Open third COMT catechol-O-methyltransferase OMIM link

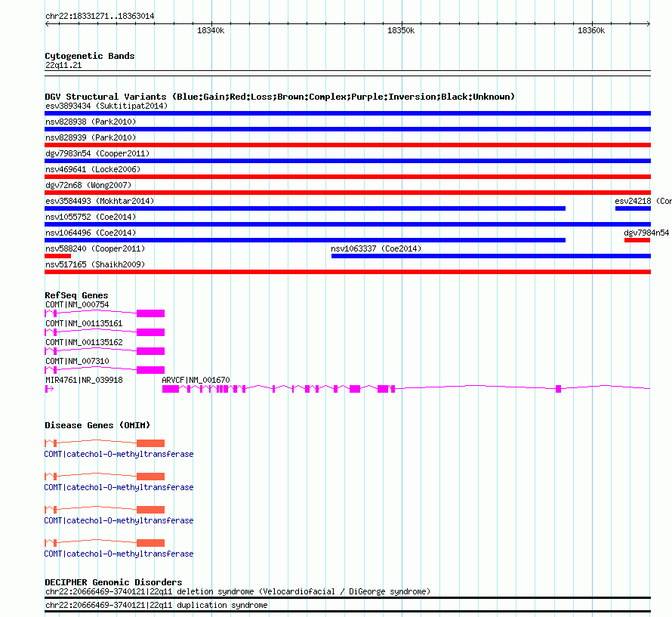click(119, 520)
